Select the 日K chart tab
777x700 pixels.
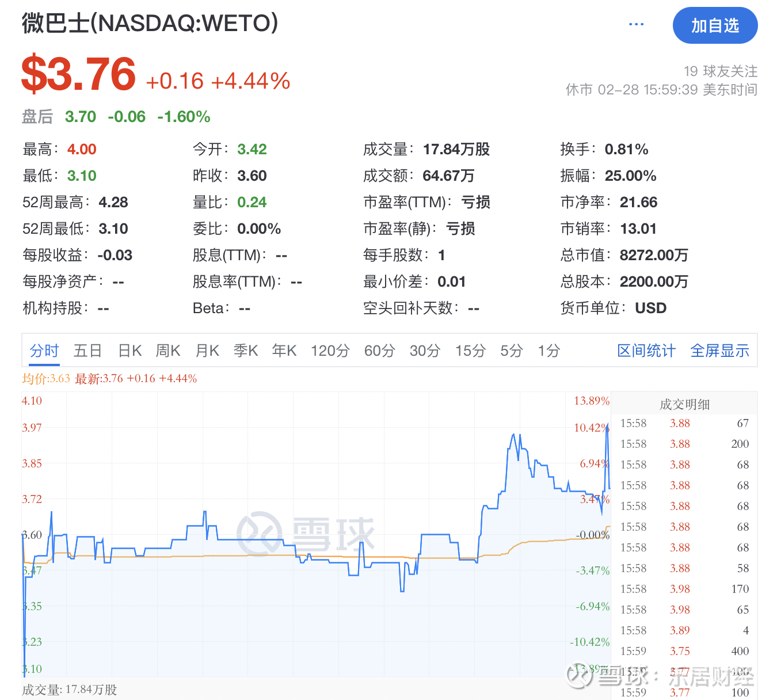tap(130, 351)
